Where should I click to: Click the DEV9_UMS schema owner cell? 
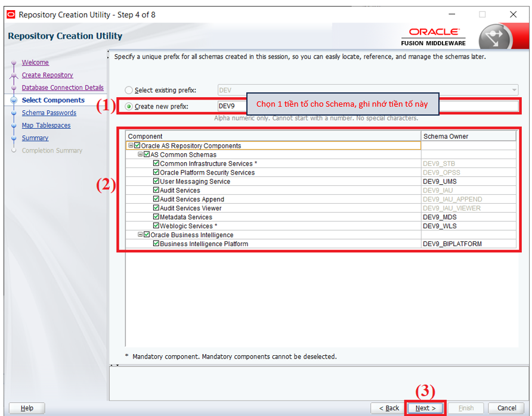pyautogui.click(x=469, y=181)
